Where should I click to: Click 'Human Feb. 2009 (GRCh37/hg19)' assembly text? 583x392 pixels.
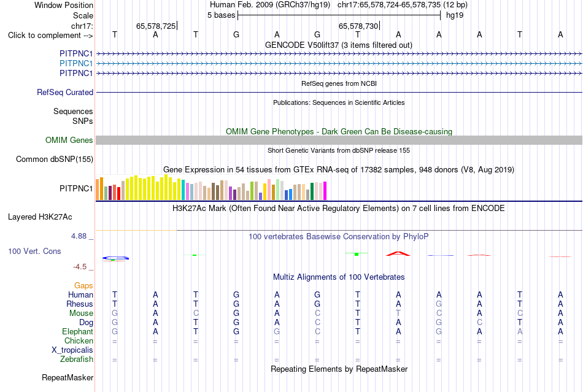(270, 5)
